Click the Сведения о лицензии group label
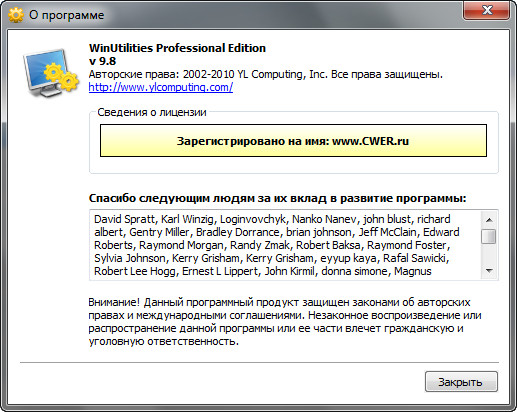517x412 pixels. pyautogui.click(x=152, y=112)
